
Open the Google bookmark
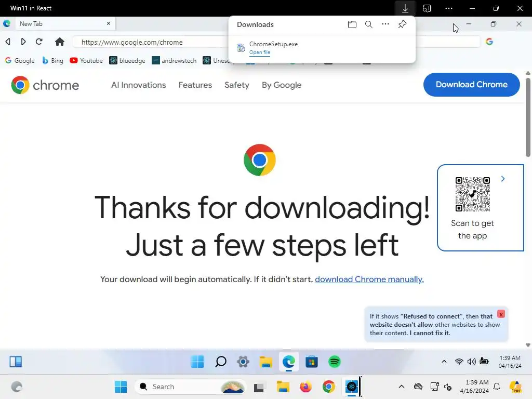coord(20,61)
